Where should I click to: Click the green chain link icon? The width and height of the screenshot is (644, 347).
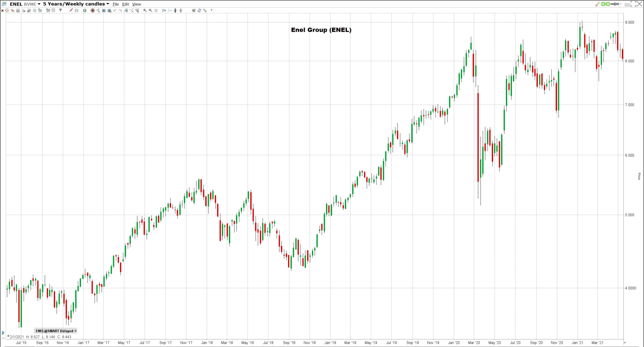605,4
